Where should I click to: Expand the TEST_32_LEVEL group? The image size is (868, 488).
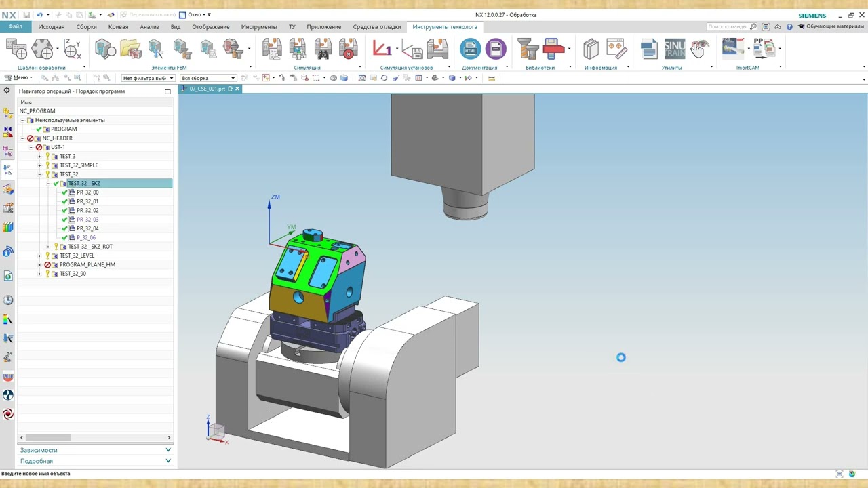[39, 256]
